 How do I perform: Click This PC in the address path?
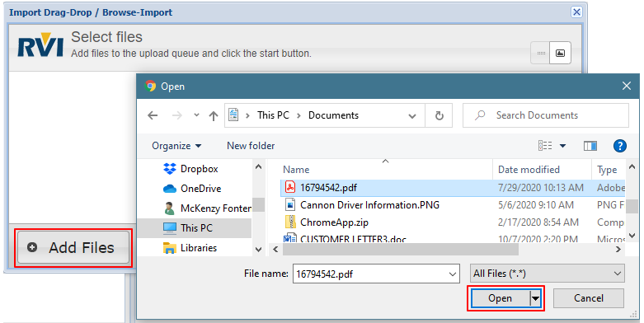273,115
